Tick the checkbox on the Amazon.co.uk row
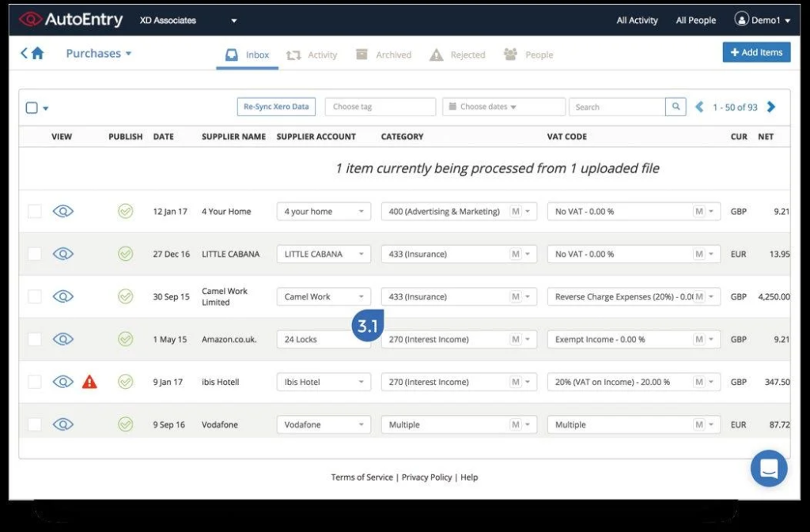The image size is (810, 532). click(x=34, y=338)
